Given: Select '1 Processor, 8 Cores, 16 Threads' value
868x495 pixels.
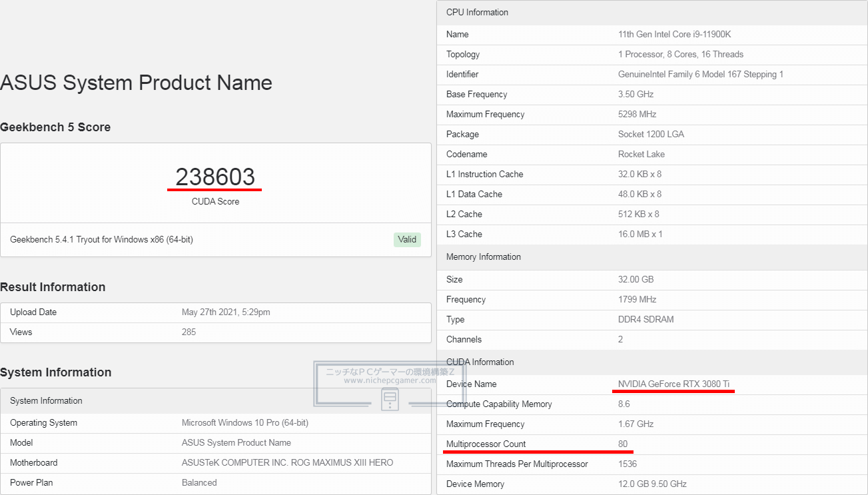Looking at the screenshot, I should tap(681, 55).
